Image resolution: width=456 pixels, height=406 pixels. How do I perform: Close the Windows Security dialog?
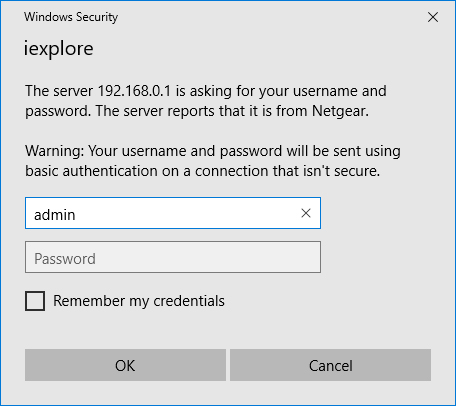point(433,17)
